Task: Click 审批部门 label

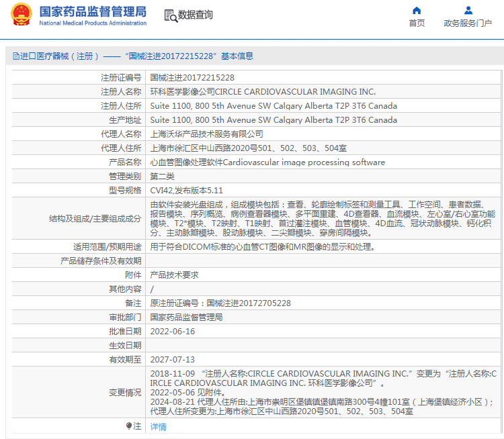Action: coord(125,318)
